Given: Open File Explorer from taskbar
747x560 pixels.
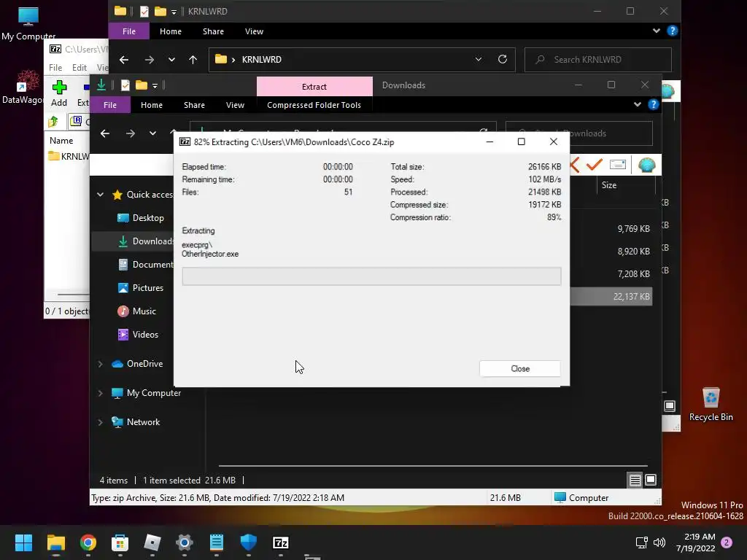Looking at the screenshot, I should (55, 542).
